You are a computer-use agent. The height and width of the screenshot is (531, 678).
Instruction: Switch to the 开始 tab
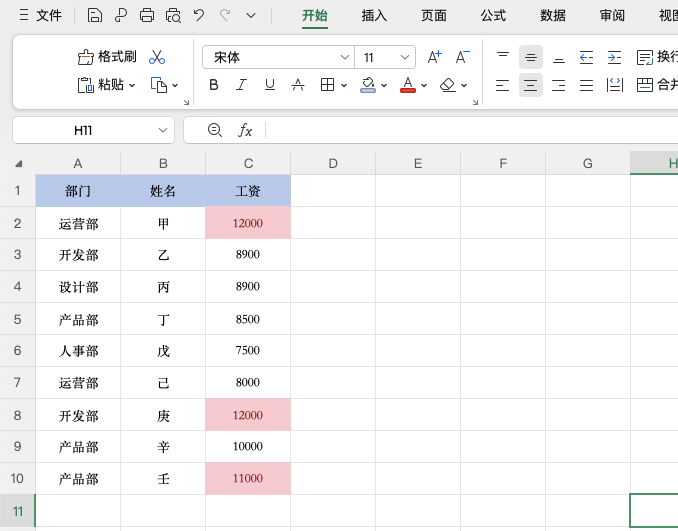pyautogui.click(x=315, y=16)
